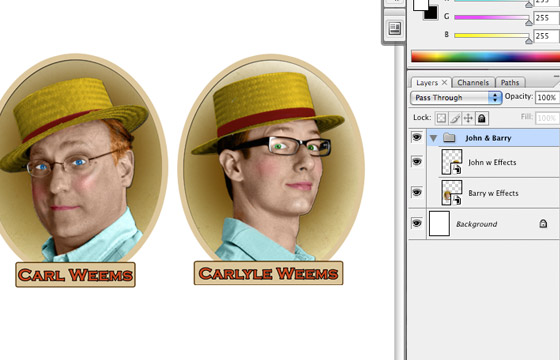The height and width of the screenshot is (360, 560).
Task: Pick a color from the spectrum ramp
Action: tap(485, 56)
